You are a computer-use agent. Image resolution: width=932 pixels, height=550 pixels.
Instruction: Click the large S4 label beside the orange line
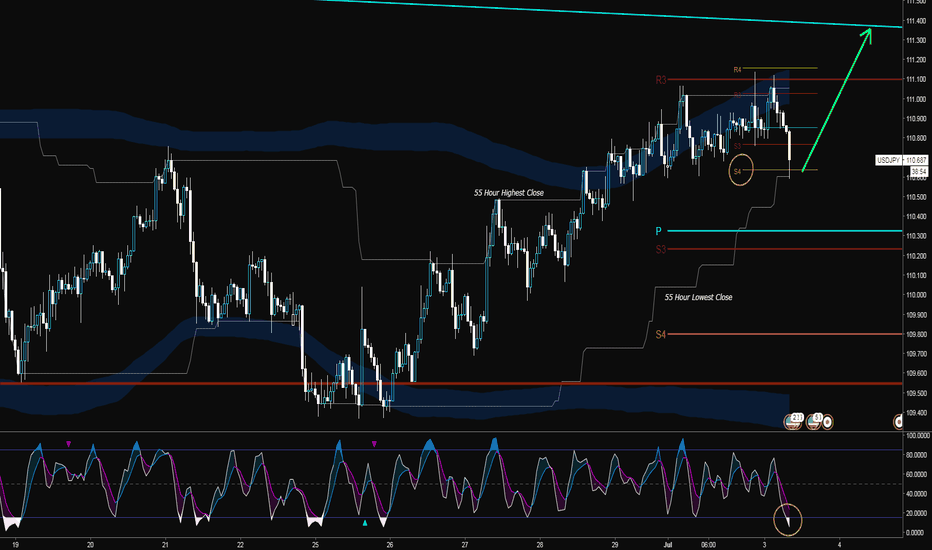(661, 335)
